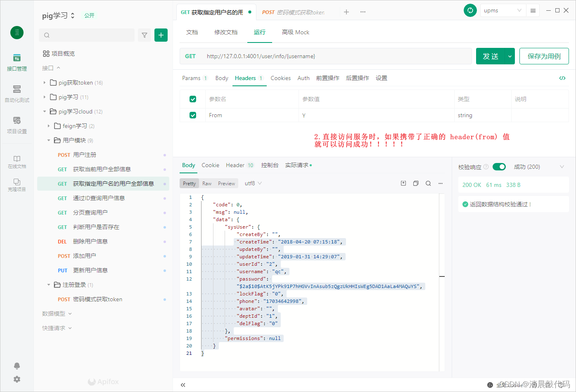Add a new item with green plus button
This screenshot has width=576, height=392.
(x=161, y=35)
